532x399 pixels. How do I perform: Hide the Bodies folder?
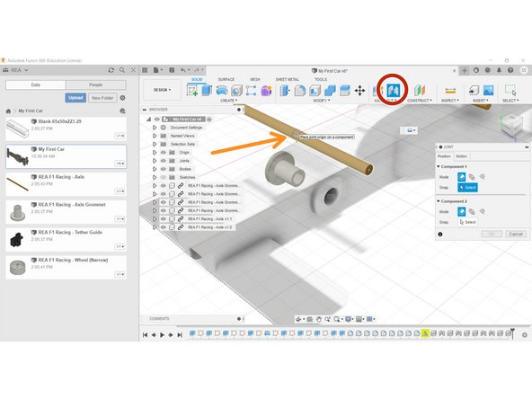(x=164, y=169)
